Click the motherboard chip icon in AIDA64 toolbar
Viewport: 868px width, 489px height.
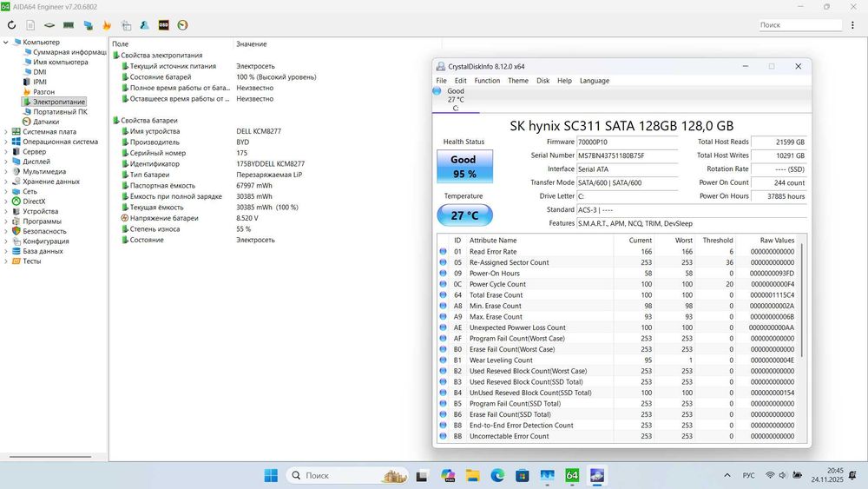pyautogui.click(x=49, y=25)
